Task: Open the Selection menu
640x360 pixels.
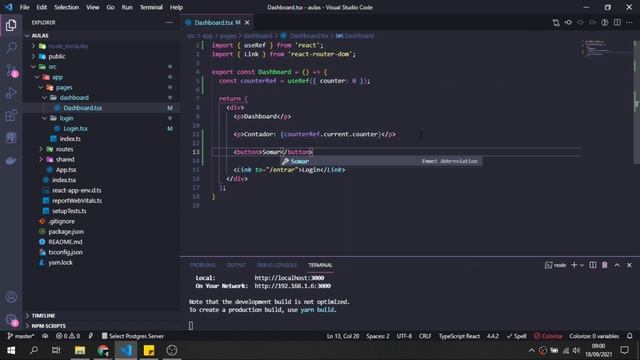Action: (x=67, y=7)
